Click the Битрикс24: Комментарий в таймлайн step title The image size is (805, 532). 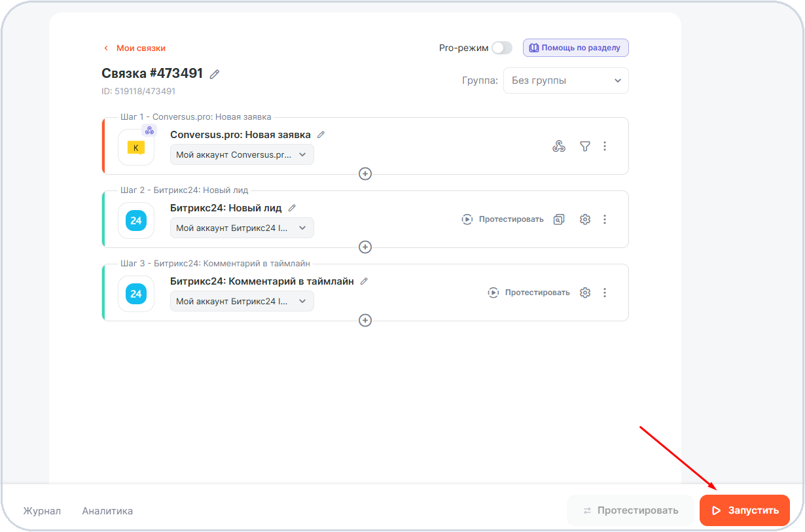(x=262, y=281)
